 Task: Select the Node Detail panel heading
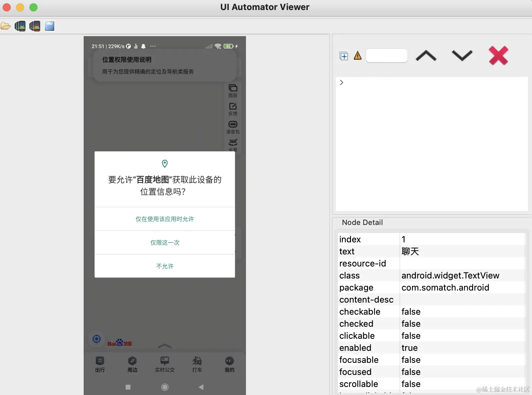[362, 222]
